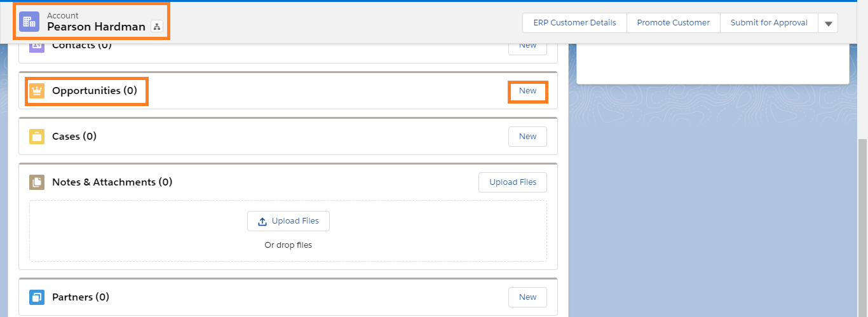This screenshot has height=317, width=868.
Task: Open the Notes & Attachments (0) list
Action: [x=112, y=182]
